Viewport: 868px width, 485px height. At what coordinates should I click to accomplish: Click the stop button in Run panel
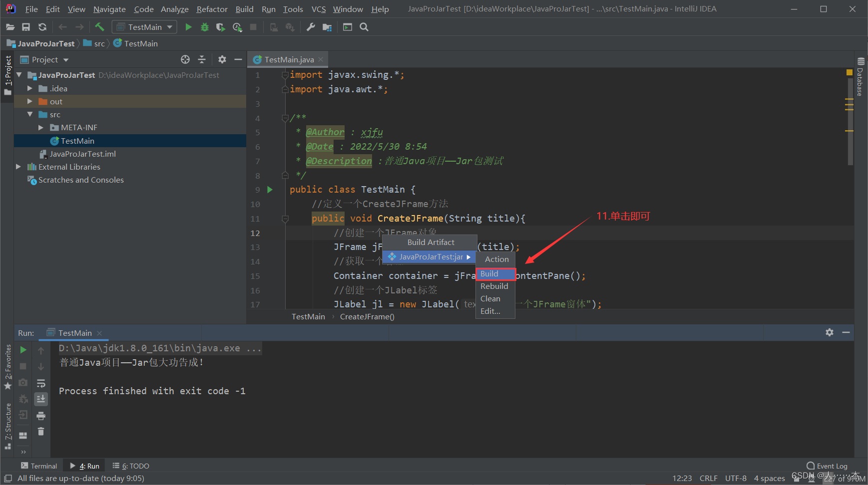pyautogui.click(x=23, y=366)
